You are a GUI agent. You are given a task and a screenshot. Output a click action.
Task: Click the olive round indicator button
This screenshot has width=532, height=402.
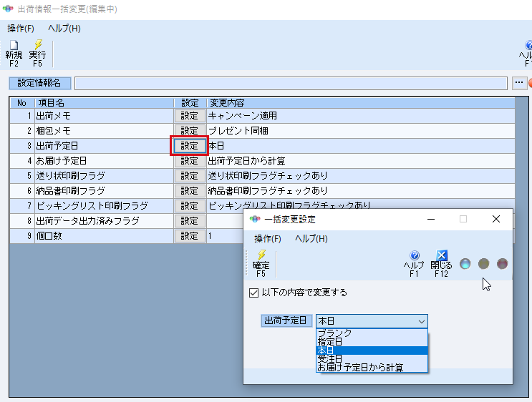point(483,264)
